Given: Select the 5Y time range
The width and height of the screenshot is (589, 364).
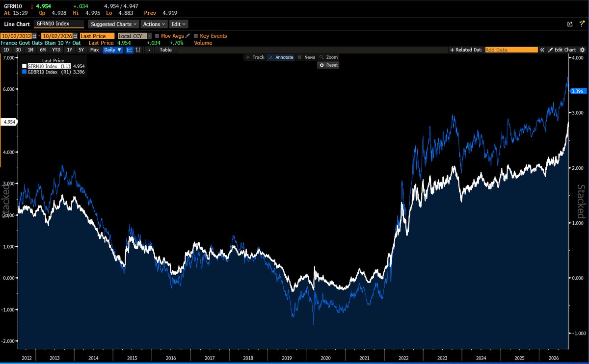Looking at the screenshot, I should click(x=81, y=50).
